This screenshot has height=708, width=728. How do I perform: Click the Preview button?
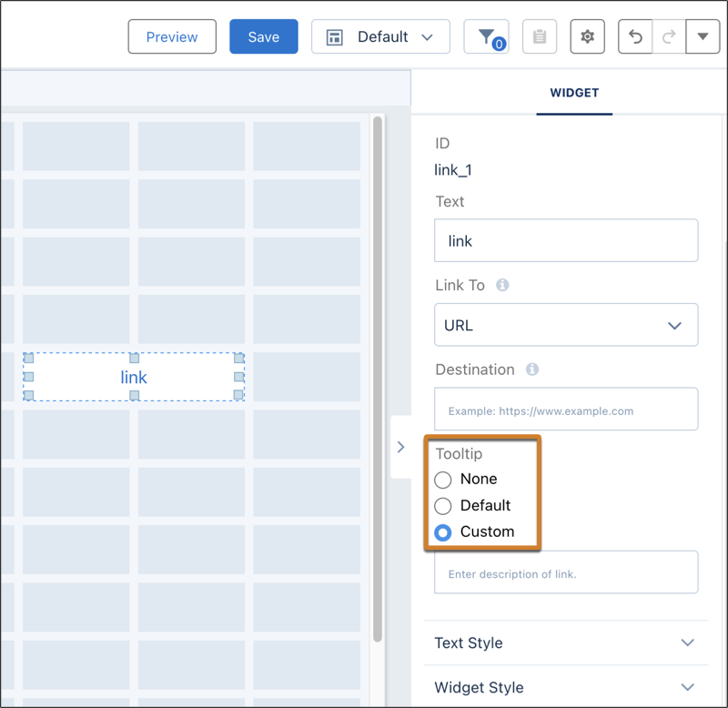click(x=172, y=36)
